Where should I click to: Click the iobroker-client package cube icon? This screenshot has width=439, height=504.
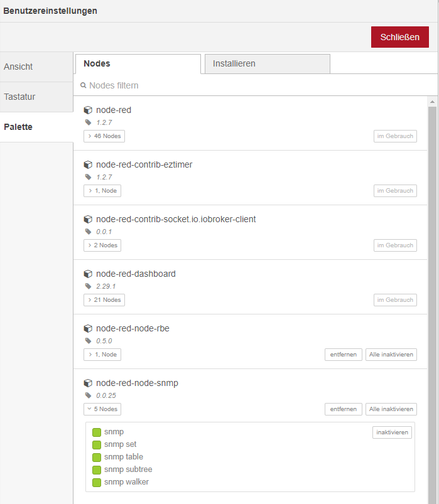pos(88,220)
